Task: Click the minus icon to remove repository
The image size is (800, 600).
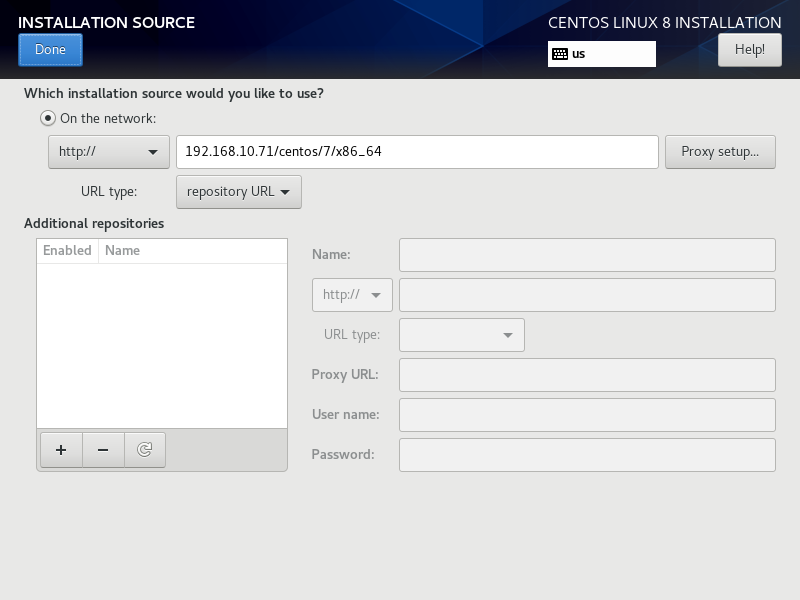Action: pos(103,450)
